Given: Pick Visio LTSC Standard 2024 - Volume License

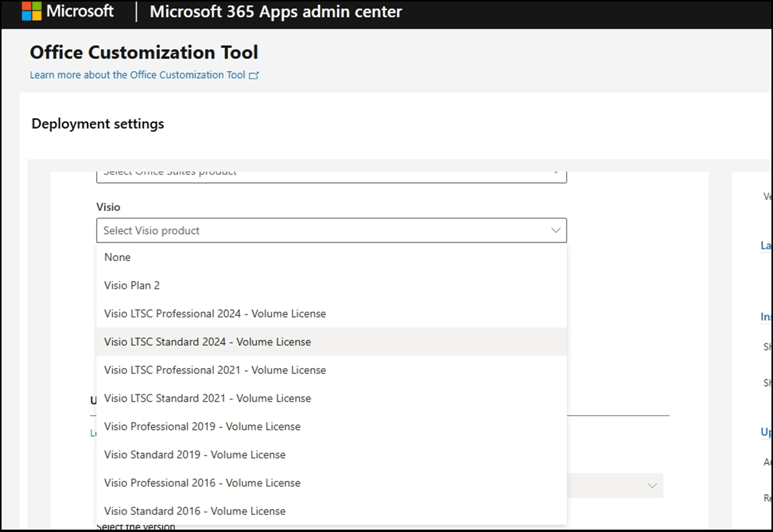Looking at the screenshot, I should [x=207, y=342].
